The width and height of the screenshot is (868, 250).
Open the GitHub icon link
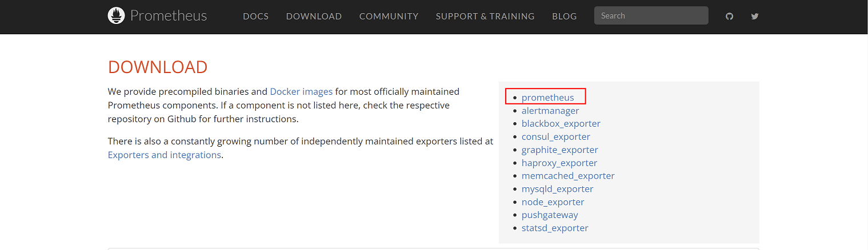[x=729, y=17]
